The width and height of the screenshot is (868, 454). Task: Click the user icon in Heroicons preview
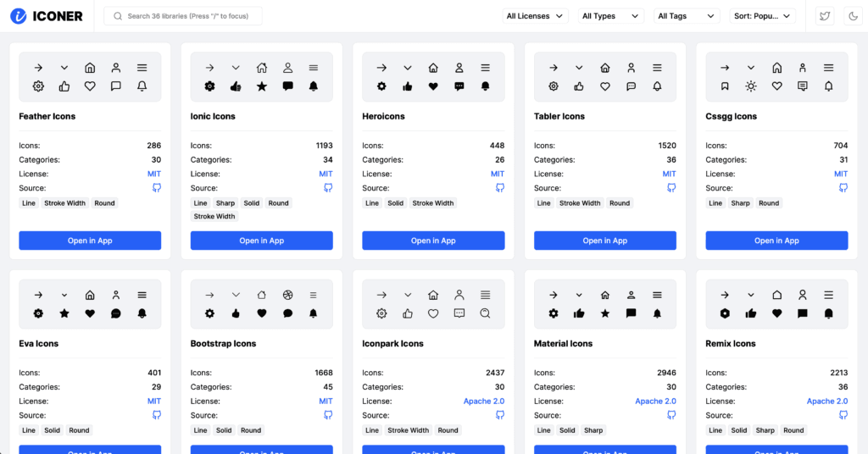(x=459, y=68)
